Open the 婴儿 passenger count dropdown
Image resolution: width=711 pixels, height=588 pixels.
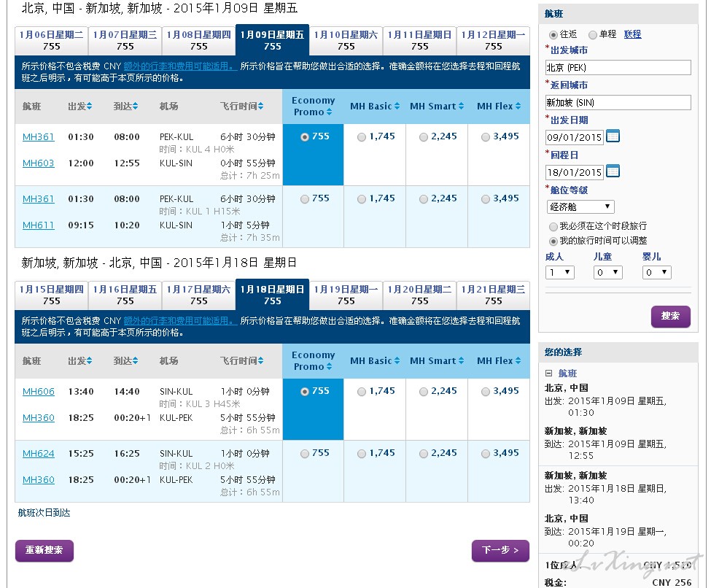point(656,272)
